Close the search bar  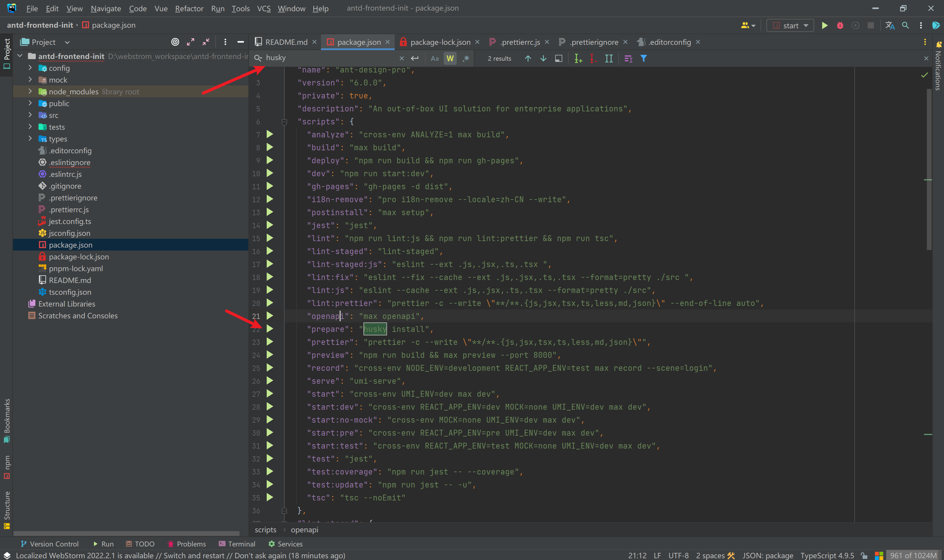926,58
